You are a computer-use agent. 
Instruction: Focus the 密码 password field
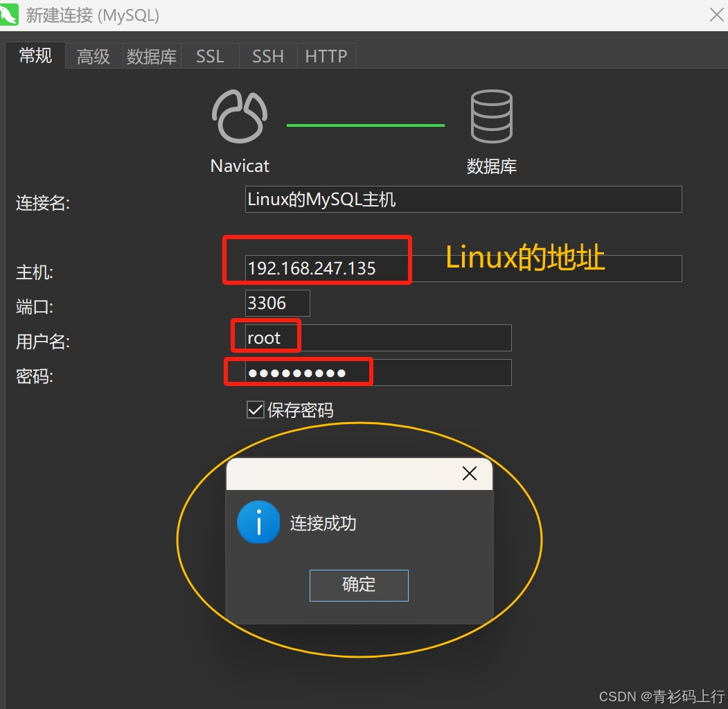[378, 373]
